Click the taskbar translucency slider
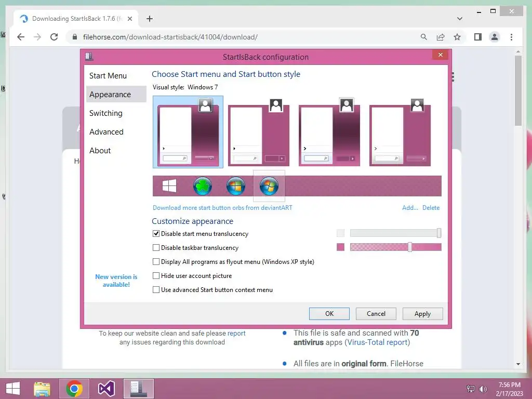Viewport: 532px width, 399px height. click(x=395, y=247)
